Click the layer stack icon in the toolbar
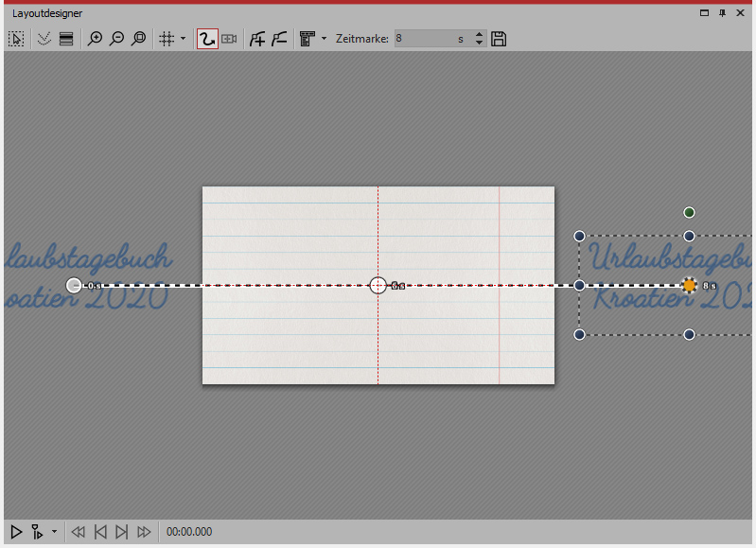 (66, 39)
